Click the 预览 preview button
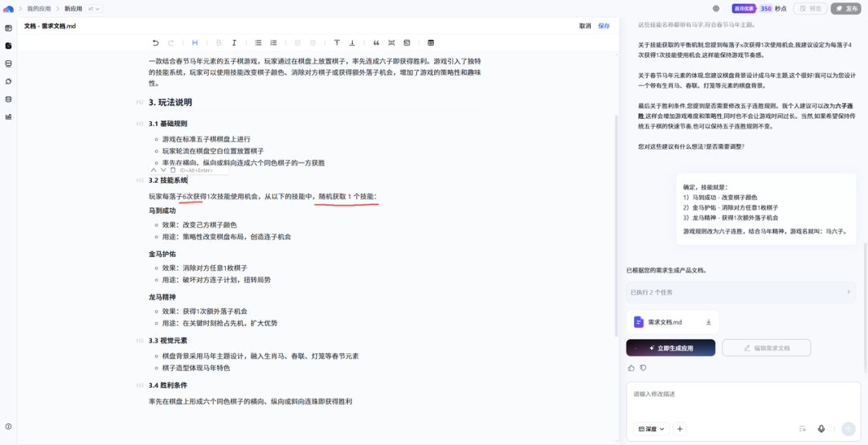868x445 pixels. 810,9
